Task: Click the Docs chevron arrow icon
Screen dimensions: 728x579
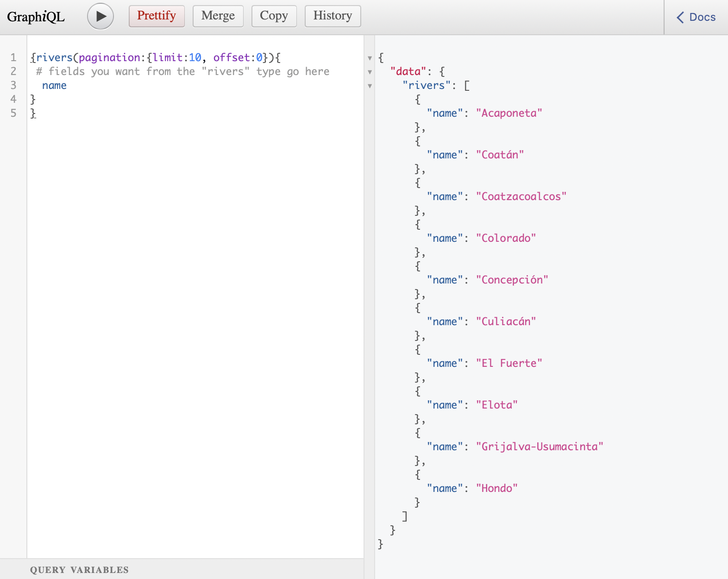Action: 680,18
